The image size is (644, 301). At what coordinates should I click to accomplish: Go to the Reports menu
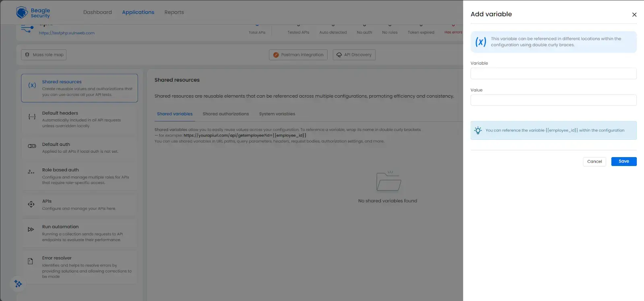(174, 12)
